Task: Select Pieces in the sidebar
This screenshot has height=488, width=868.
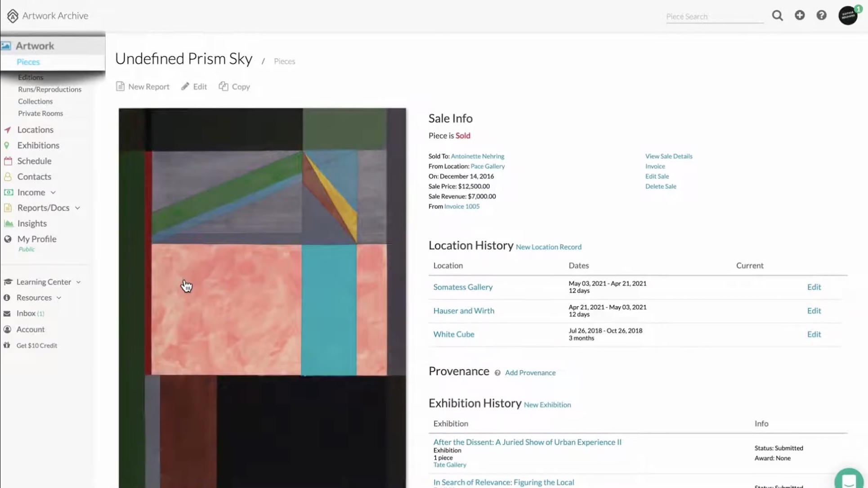Action: (x=28, y=62)
